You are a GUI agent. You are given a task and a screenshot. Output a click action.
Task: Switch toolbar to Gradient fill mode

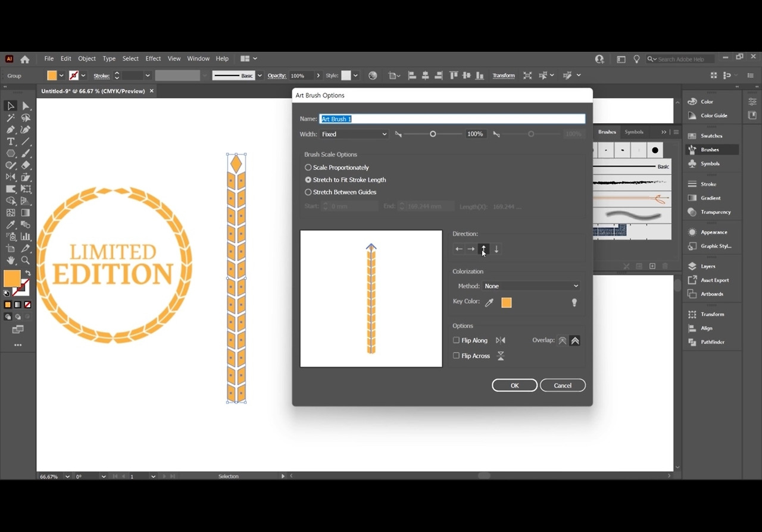(17, 305)
